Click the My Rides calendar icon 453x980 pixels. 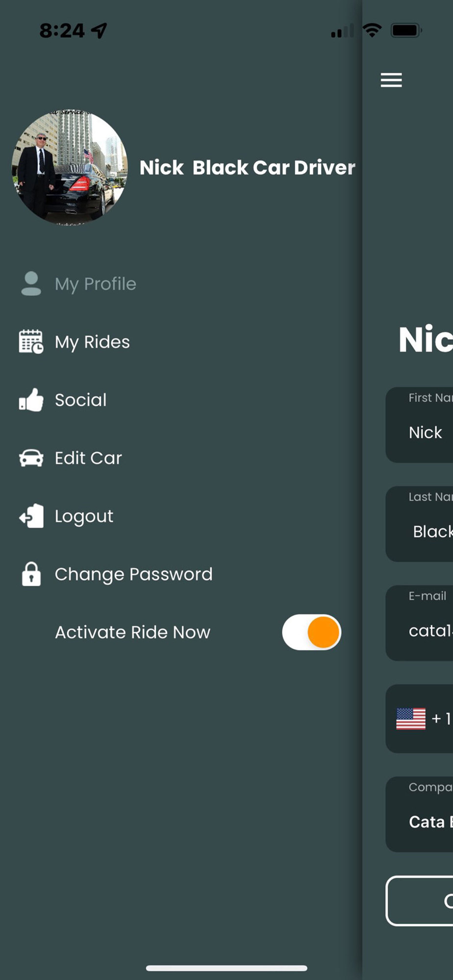pos(31,342)
